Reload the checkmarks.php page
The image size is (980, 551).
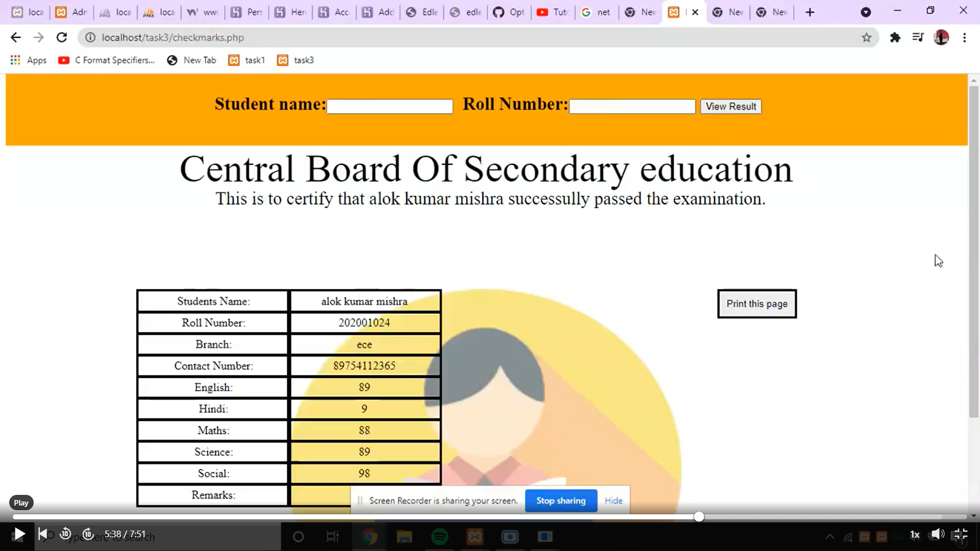pos(62,37)
